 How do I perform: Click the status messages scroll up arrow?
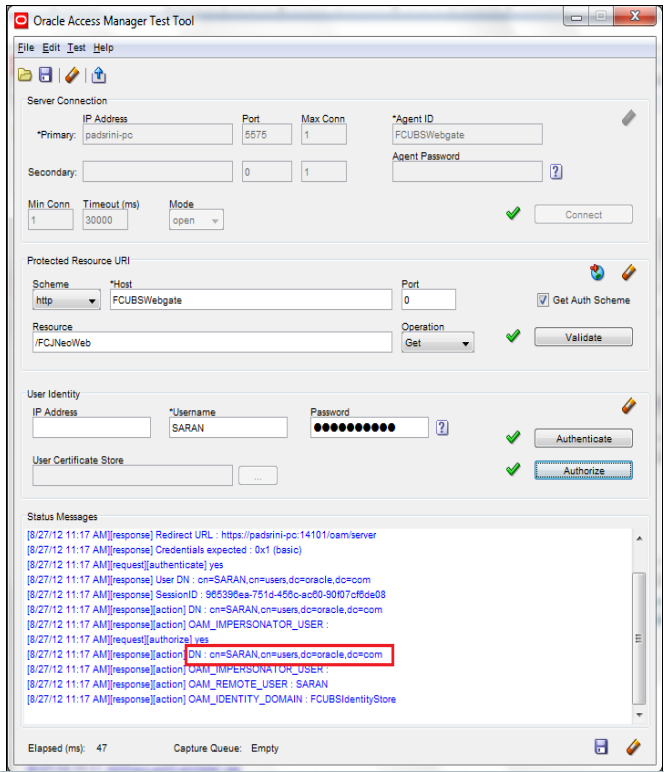[639, 539]
